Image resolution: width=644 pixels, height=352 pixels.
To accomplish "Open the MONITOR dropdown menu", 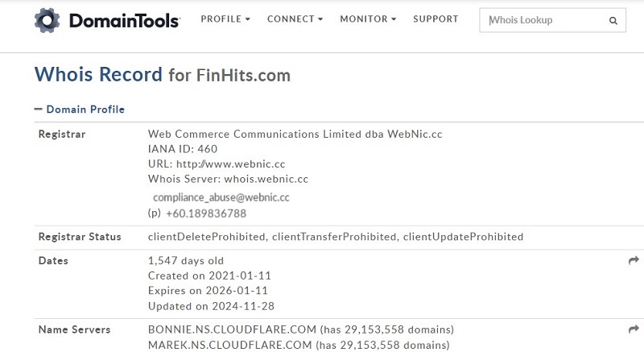I will click(x=368, y=19).
